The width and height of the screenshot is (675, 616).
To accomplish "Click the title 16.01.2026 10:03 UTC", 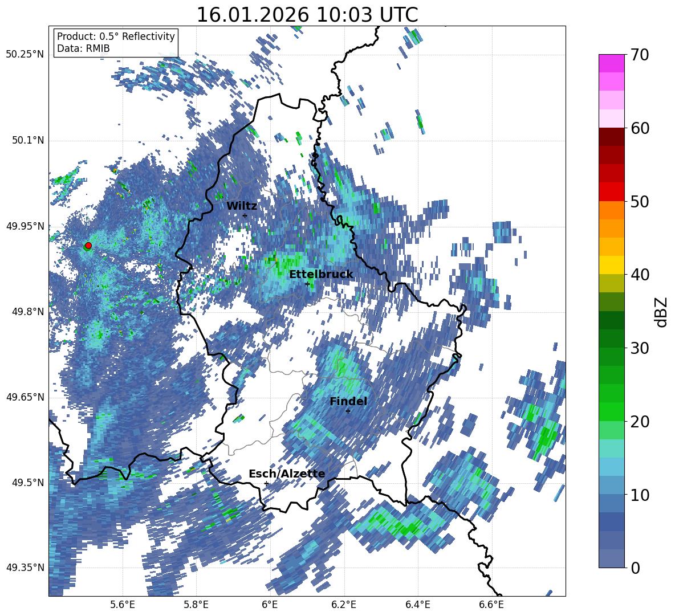I will (x=307, y=15).
